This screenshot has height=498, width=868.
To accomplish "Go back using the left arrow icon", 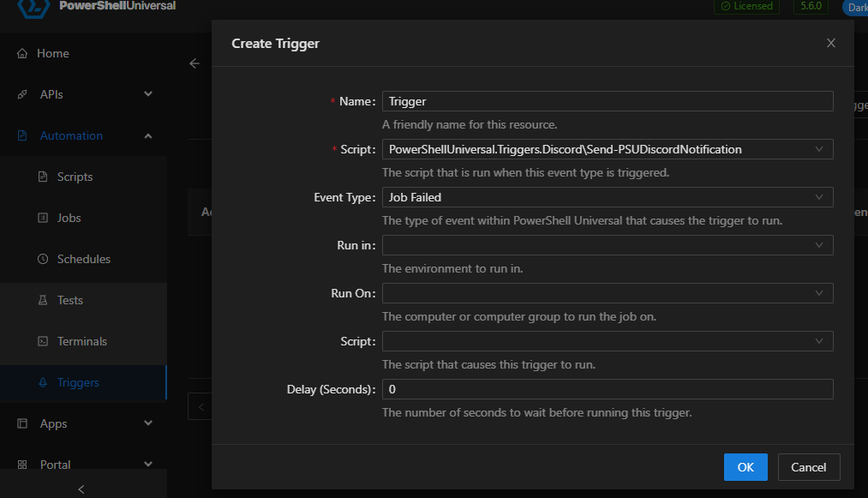I will 195,63.
